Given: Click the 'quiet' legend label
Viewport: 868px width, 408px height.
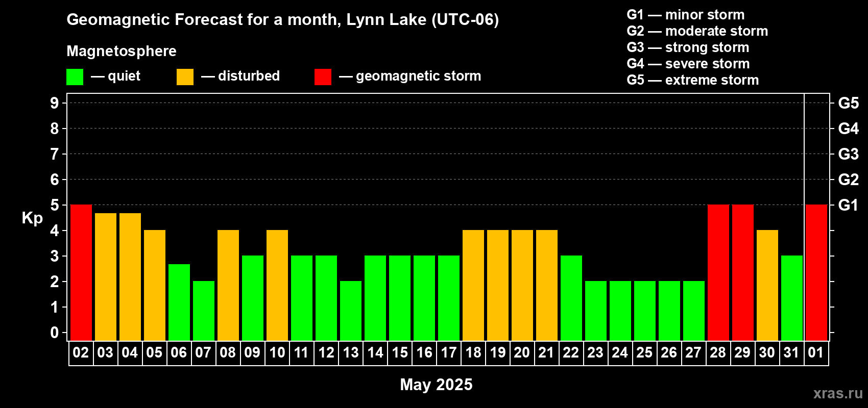Looking at the screenshot, I should 124,76.
